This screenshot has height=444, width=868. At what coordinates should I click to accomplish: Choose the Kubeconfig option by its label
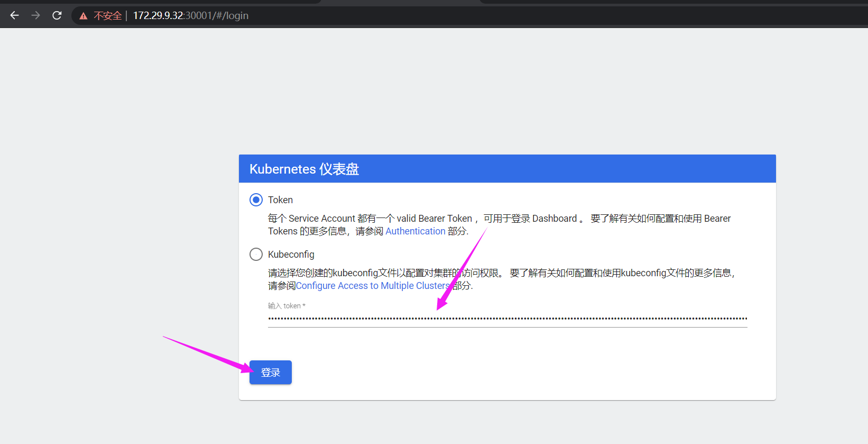[291, 255]
